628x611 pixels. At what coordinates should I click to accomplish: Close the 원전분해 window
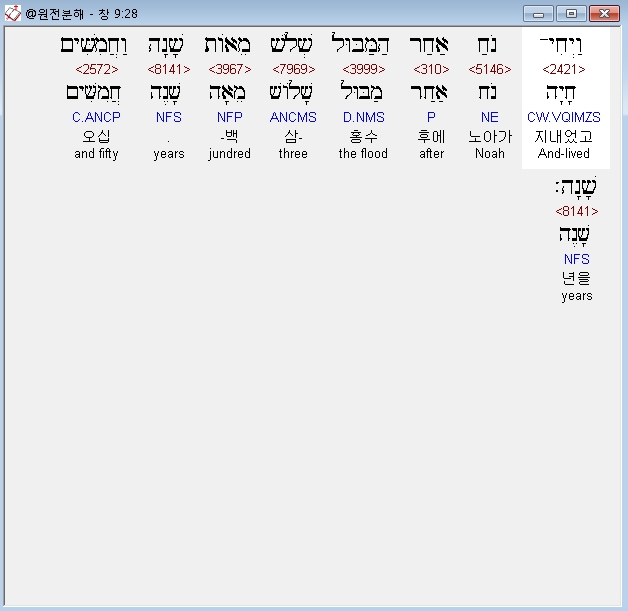604,14
